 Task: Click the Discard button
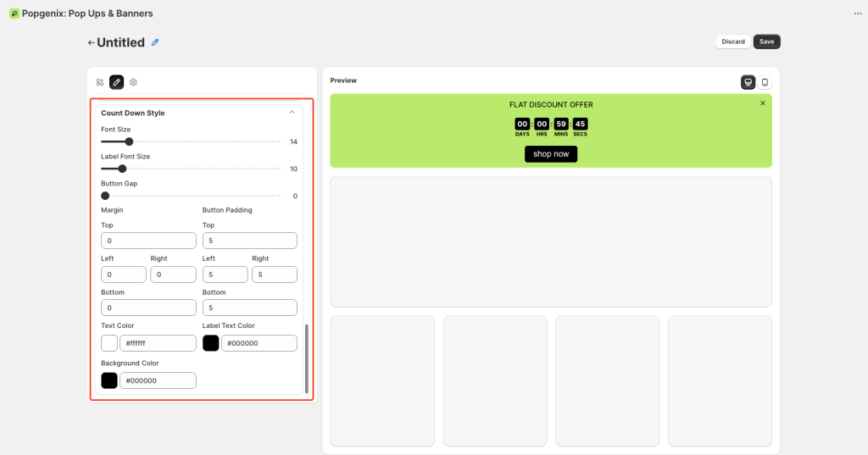pos(733,42)
